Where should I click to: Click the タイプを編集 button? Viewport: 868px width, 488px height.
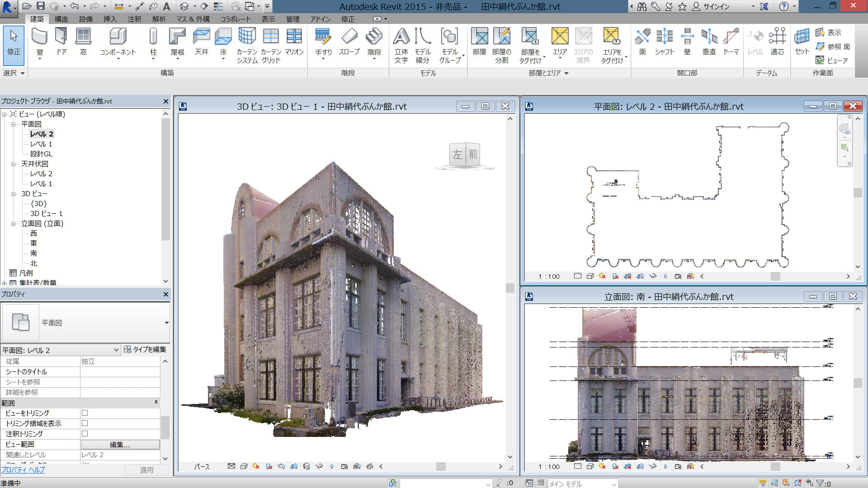145,349
